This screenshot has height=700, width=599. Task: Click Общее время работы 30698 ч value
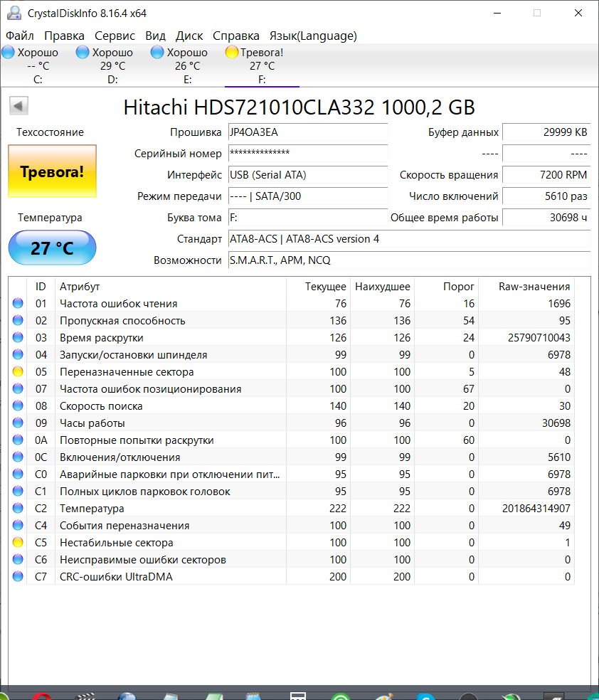pos(546,218)
